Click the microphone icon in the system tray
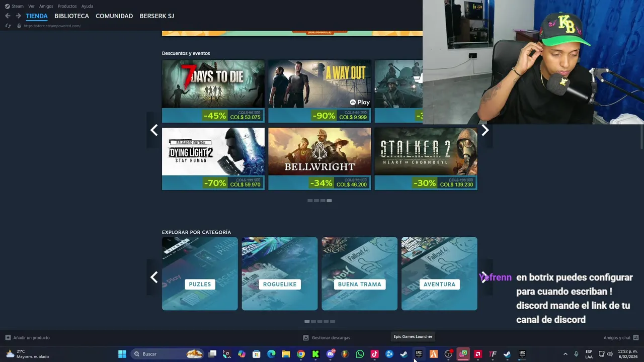Viewport: 644px width, 362px height. tap(576, 354)
